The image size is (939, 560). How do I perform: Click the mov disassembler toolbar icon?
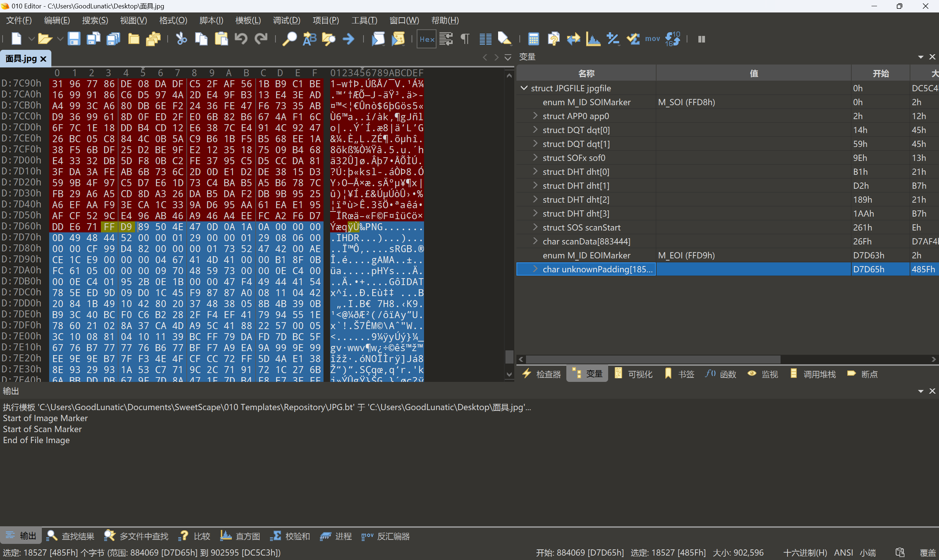point(653,39)
